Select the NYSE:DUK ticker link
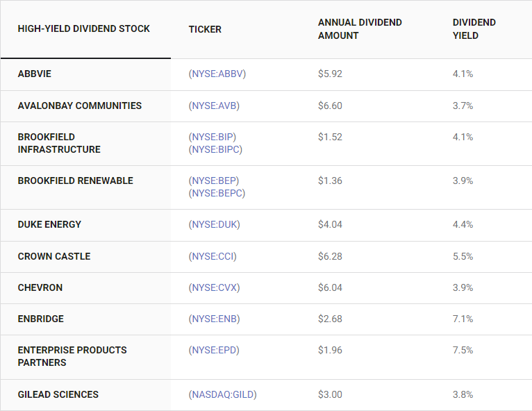 (x=216, y=224)
